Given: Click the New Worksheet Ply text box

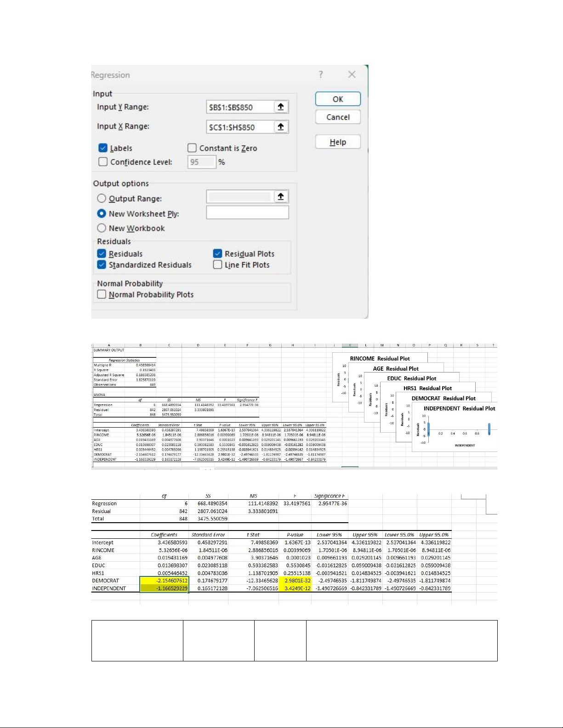Looking at the screenshot, I should pos(247,213).
